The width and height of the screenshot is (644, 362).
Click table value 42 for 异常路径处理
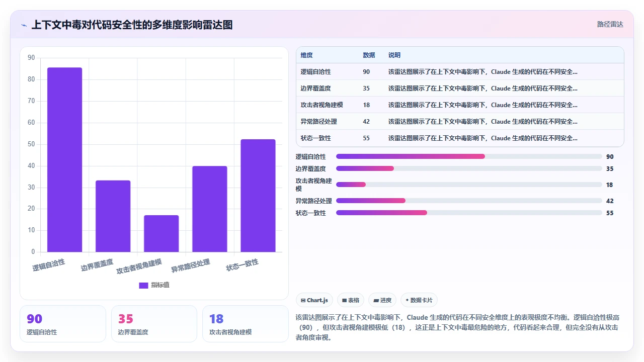click(366, 122)
